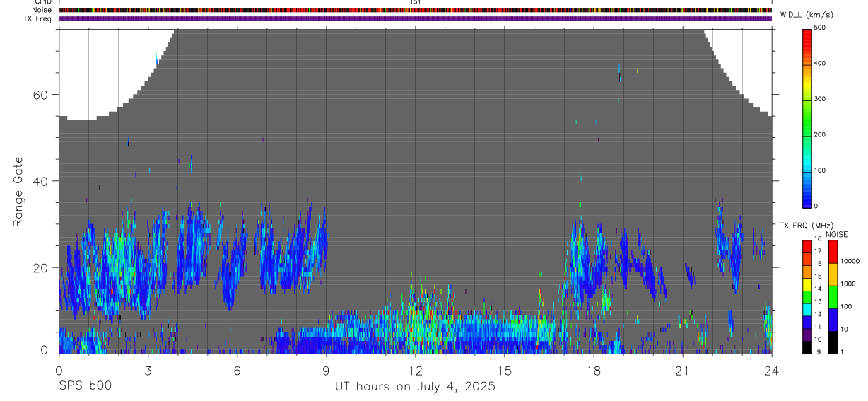Click the 1000 label on noise legend
The width and height of the screenshot is (868, 401).
pyautogui.click(x=848, y=284)
